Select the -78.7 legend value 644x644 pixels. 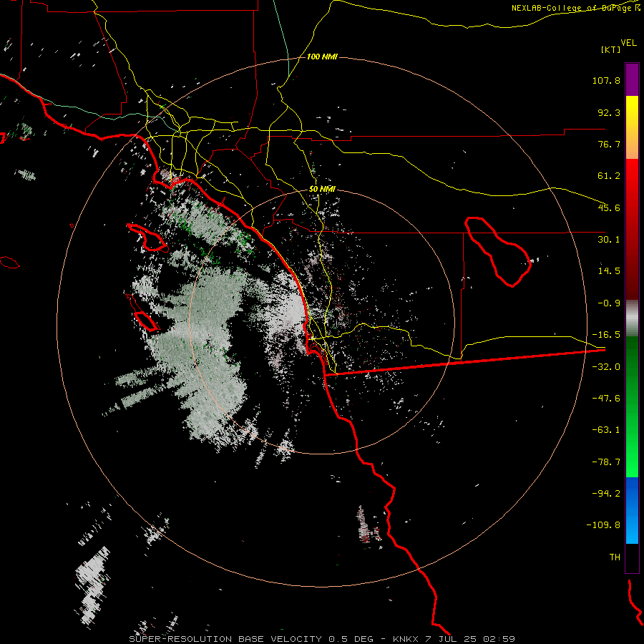coord(606,462)
